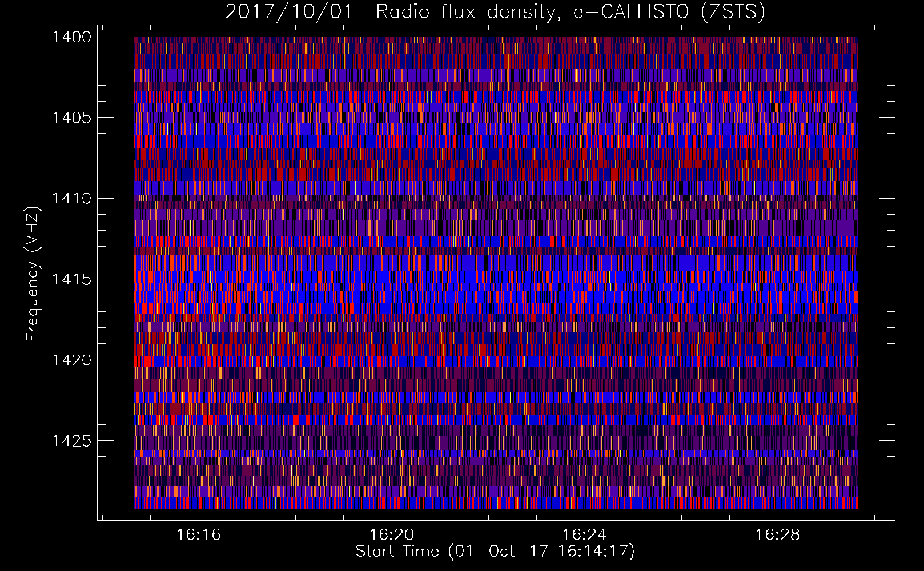
Task: Click the 16:24 time axis label
Action: [x=585, y=534]
